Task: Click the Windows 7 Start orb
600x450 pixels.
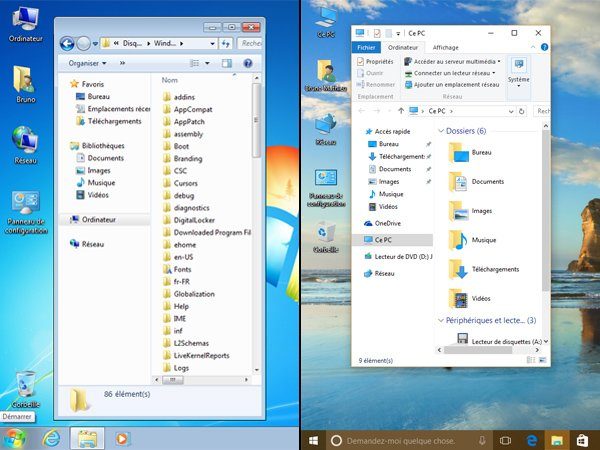Action: 15,438
